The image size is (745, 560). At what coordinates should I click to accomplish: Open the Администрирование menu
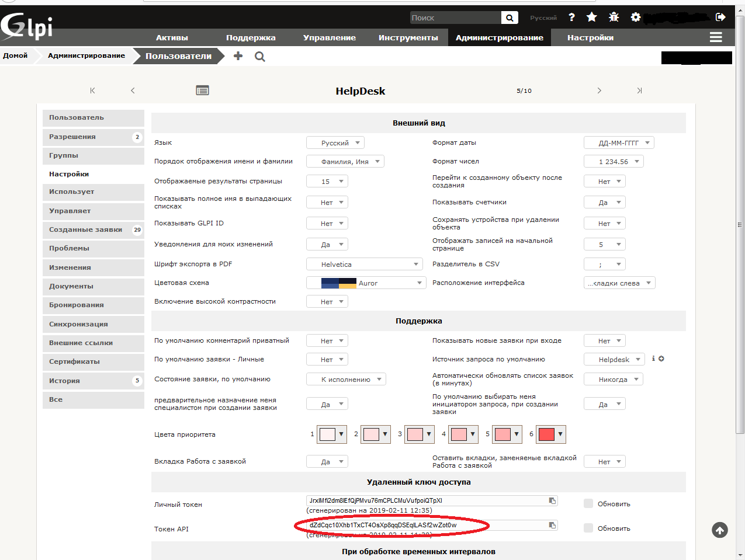click(x=499, y=38)
